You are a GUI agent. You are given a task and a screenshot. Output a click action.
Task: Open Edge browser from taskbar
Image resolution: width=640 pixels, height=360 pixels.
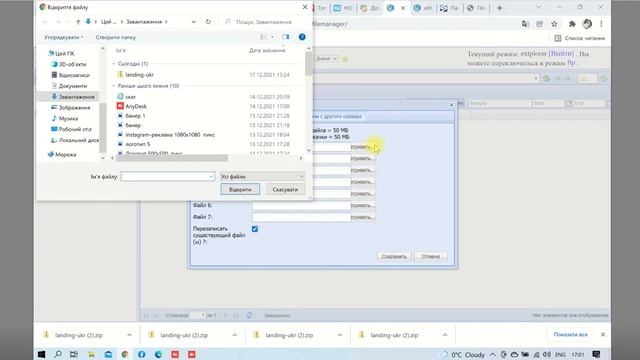[158, 354]
